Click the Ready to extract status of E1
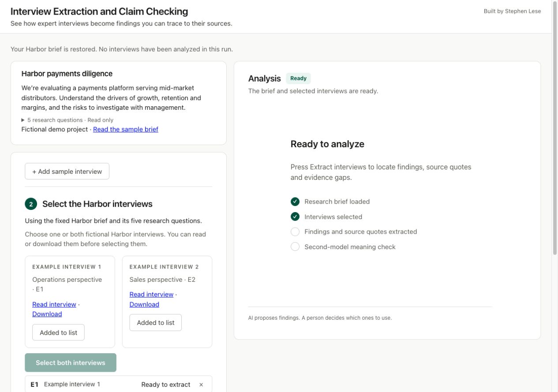 (x=166, y=385)
